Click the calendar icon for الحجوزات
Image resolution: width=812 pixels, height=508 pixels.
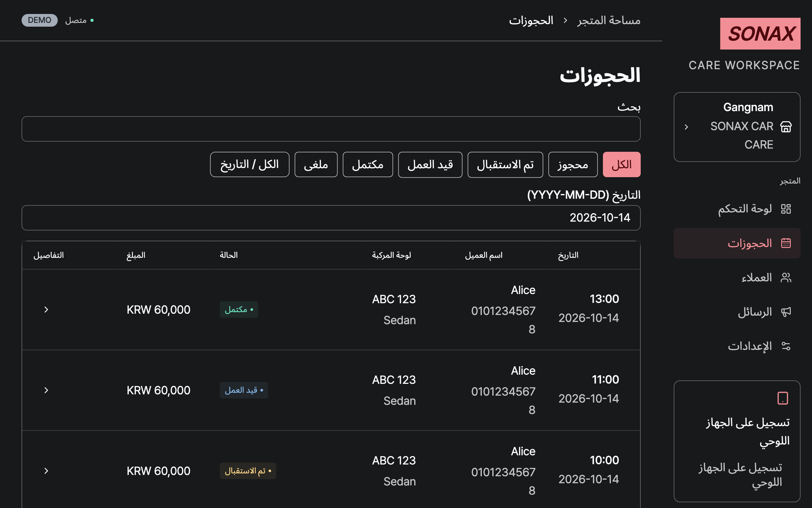(x=786, y=243)
